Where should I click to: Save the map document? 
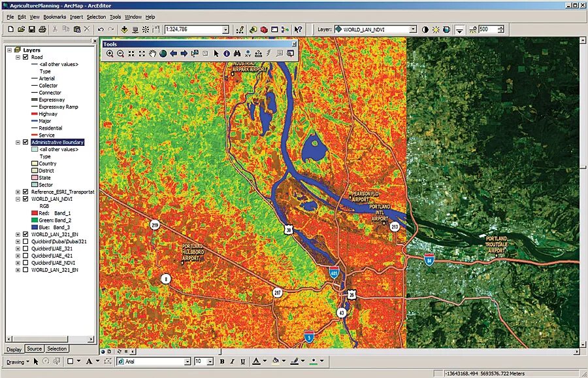coord(31,29)
